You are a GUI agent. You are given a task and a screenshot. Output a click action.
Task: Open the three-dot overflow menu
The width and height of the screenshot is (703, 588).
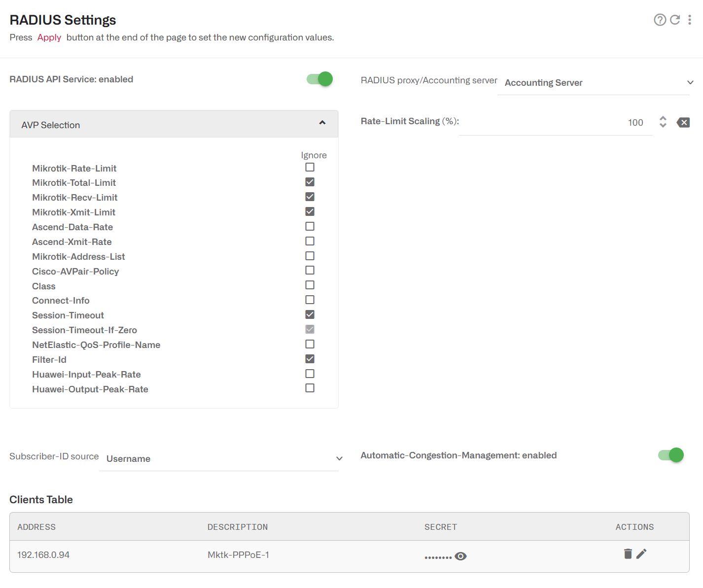[x=690, y=20]
